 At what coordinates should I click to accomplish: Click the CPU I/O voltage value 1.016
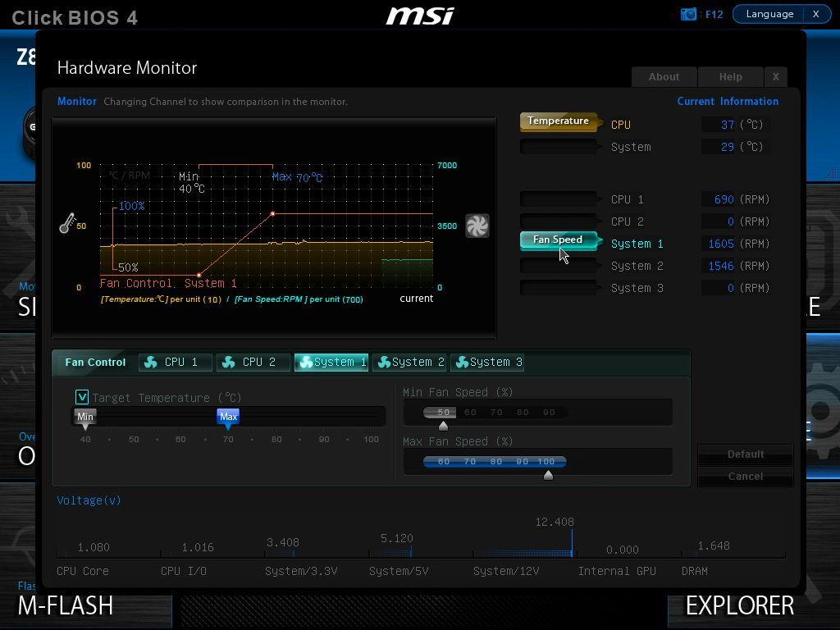198,547
